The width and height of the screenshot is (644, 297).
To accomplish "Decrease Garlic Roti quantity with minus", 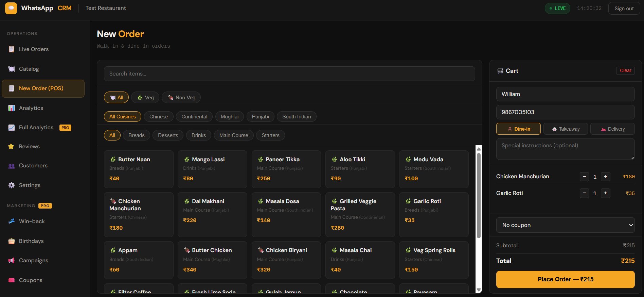I will click(584, 193).
